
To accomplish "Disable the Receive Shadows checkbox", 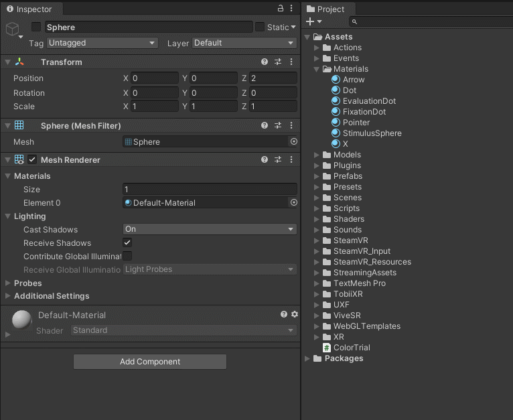I will (x=127, y=242).
